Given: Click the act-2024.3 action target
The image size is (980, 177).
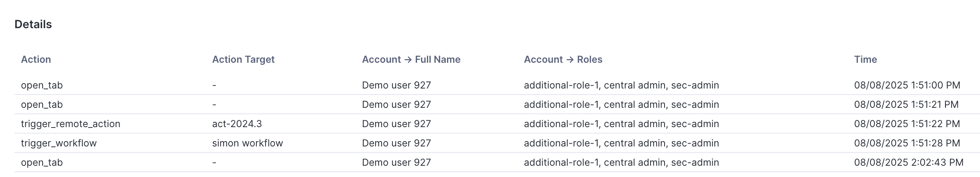Looking at the screenshot, I should [x=237, y=124].
